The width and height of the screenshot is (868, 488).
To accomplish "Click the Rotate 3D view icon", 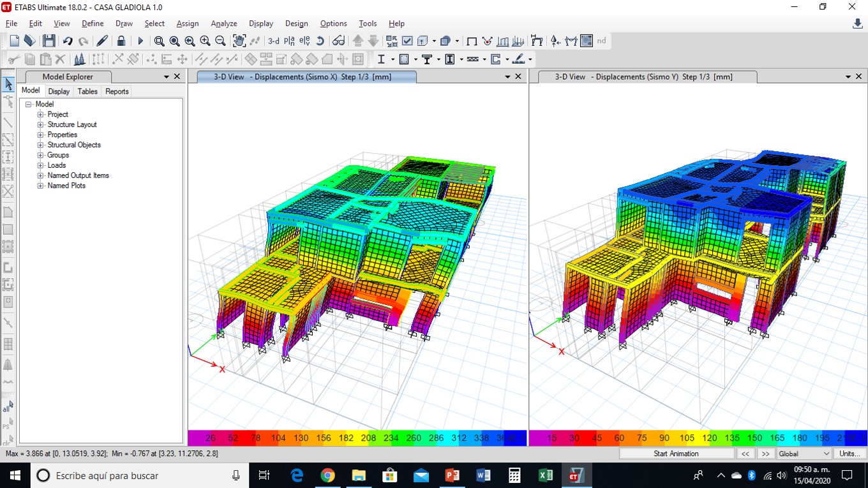I will (320, 41).
